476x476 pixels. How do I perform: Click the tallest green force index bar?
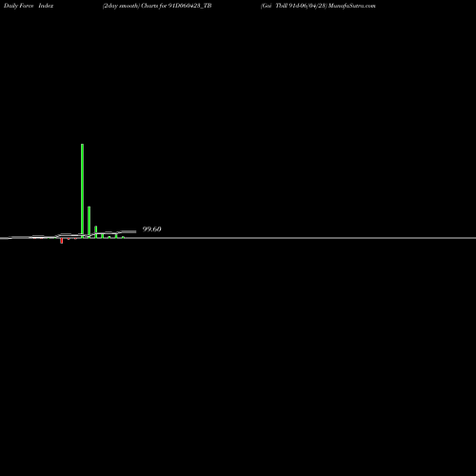(82, 190)
